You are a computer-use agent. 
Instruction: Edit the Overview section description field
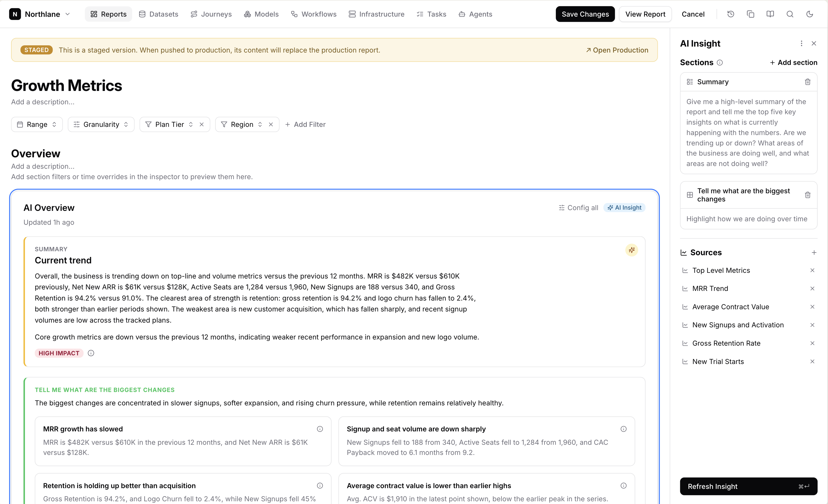coord(43,166)
